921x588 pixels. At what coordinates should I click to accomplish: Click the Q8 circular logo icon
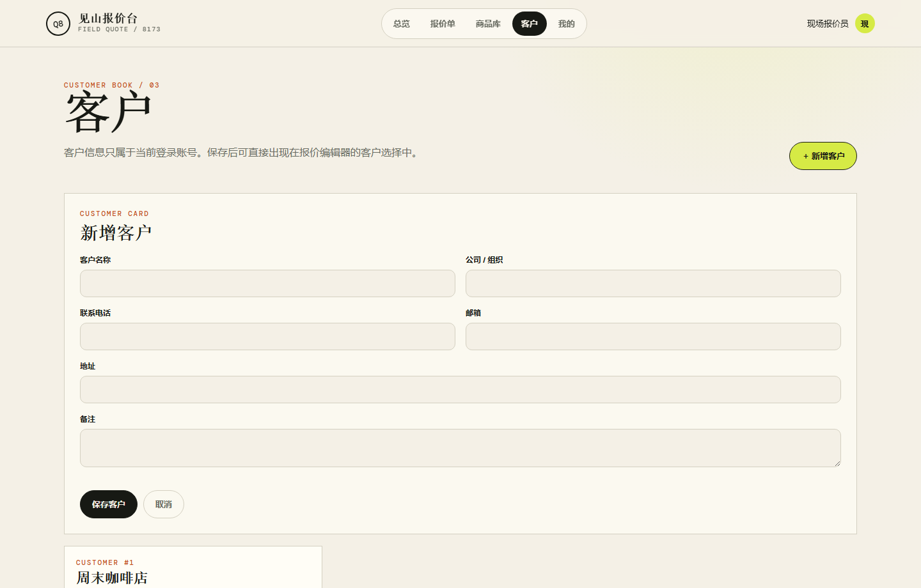click(x=58, y=24)
